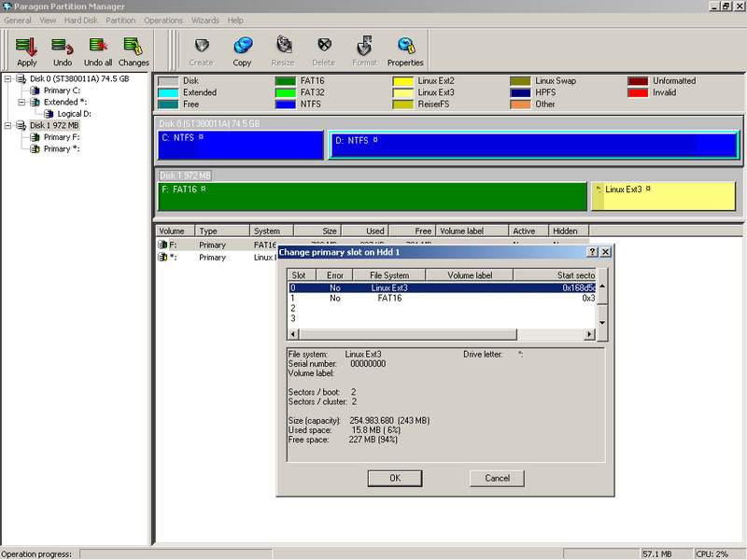Open the View menu
The height and width of the screenshot is (560, 747).
click(48, 21)
